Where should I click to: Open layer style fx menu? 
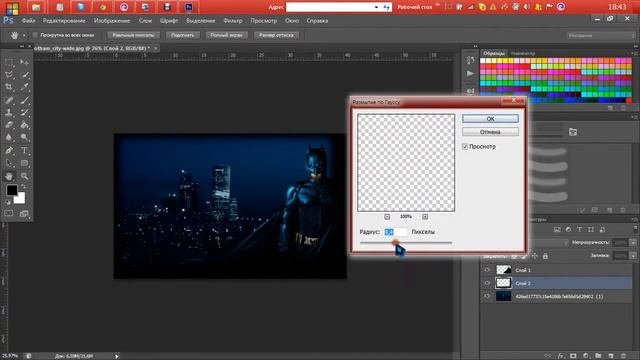click(561, 356)
